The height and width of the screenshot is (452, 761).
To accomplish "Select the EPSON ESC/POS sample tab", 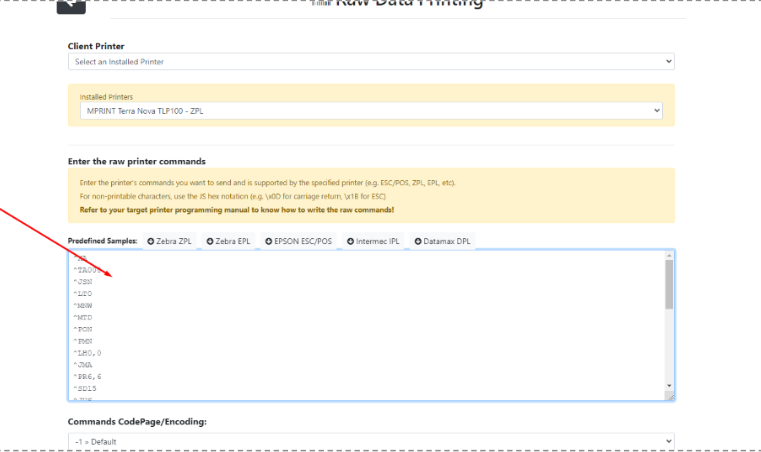I will tap(298, 241).
